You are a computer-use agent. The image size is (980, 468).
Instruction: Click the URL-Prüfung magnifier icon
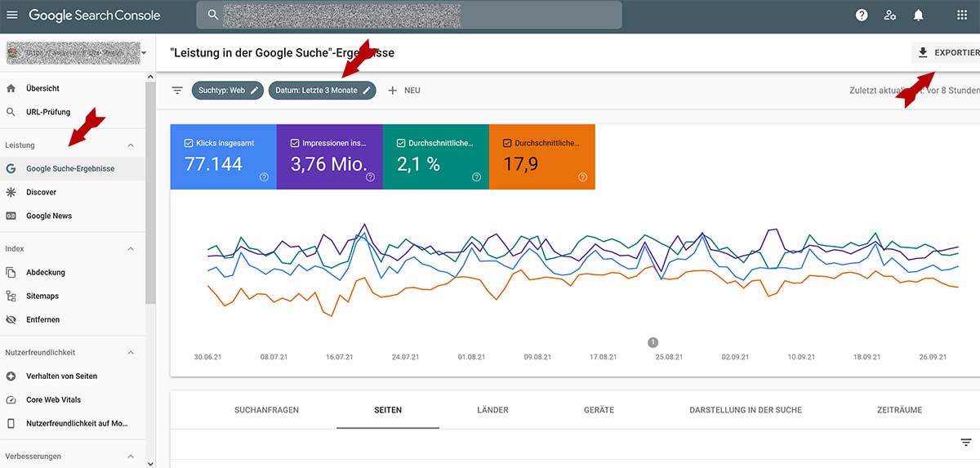[11, 112]
